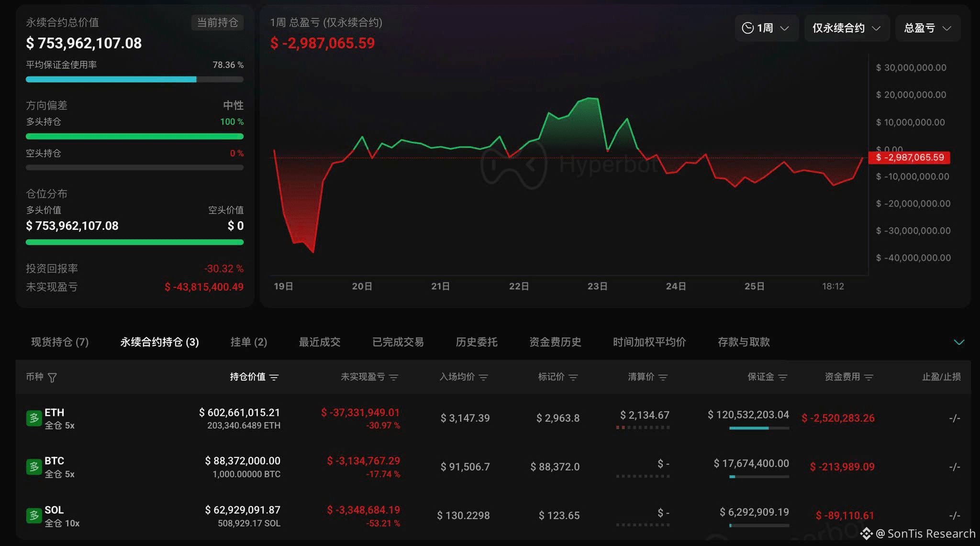Open the 资金费历史 tab
This screenshot has height=546, width=980.
pyautogui.click(x=555, y=342)
